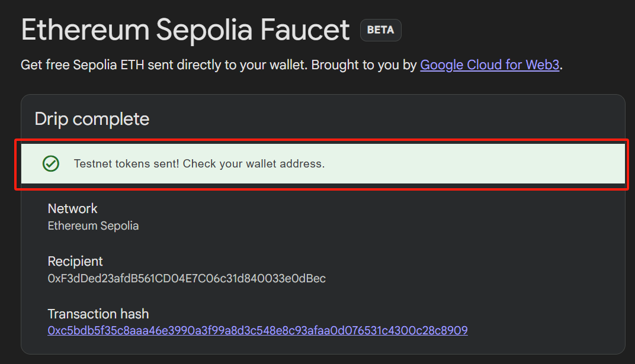This screenshot has height=364, width=635.
Task: Open the transaction hash link
Action: coord(258,330)
